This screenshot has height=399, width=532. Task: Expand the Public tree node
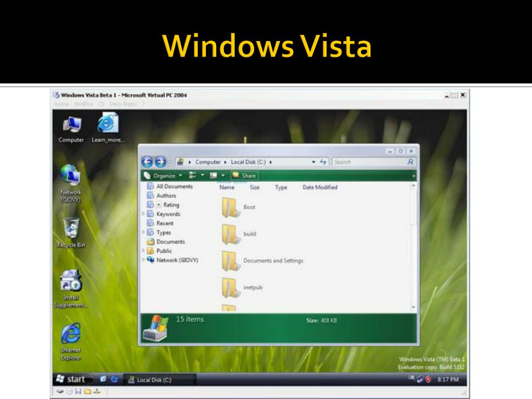coord(143,250)
